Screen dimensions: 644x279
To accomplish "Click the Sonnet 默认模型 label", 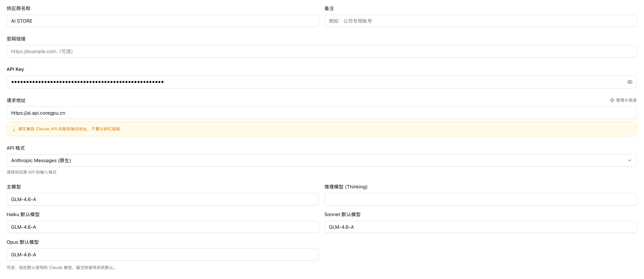I will click(x=343, y=215).
